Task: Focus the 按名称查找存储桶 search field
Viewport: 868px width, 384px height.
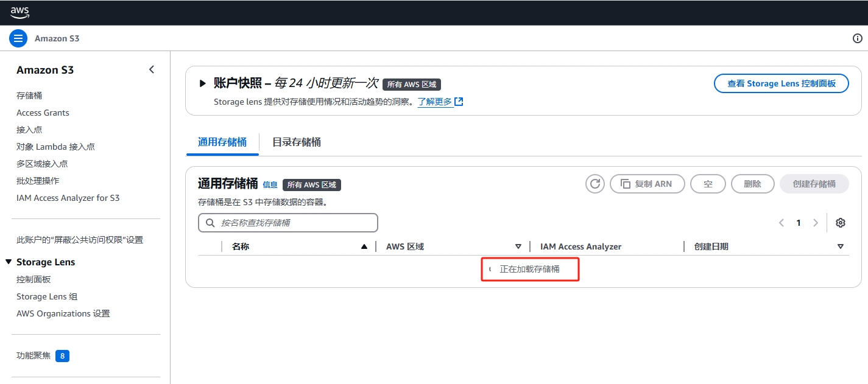Action: (288, 223)
